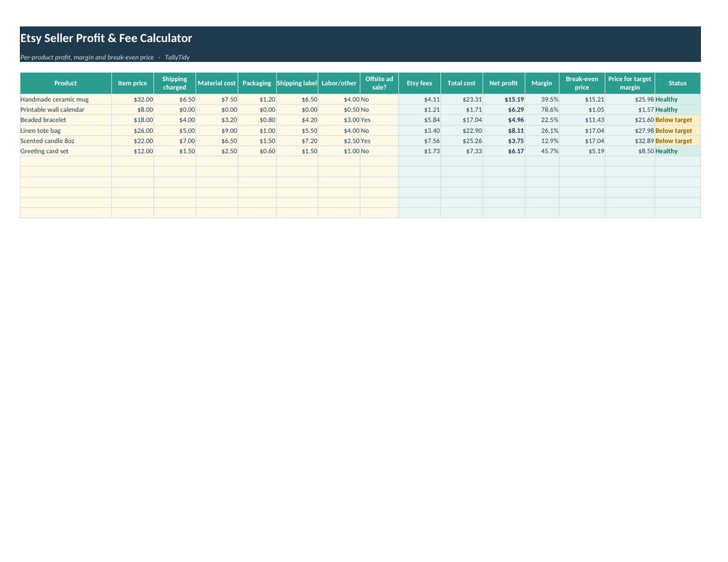Select the "Handmade ceramic mug" product cell
The height and width of the screenshot is (562, 728).
point(65,99)
